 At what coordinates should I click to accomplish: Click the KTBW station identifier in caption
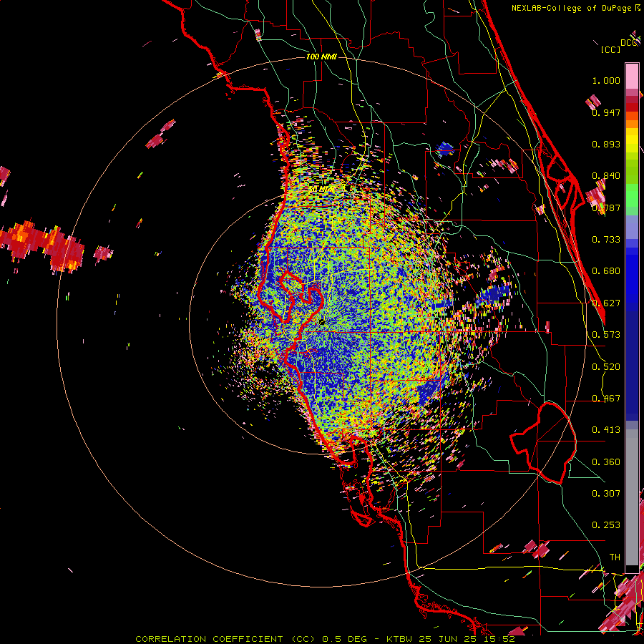coord(401,639)
